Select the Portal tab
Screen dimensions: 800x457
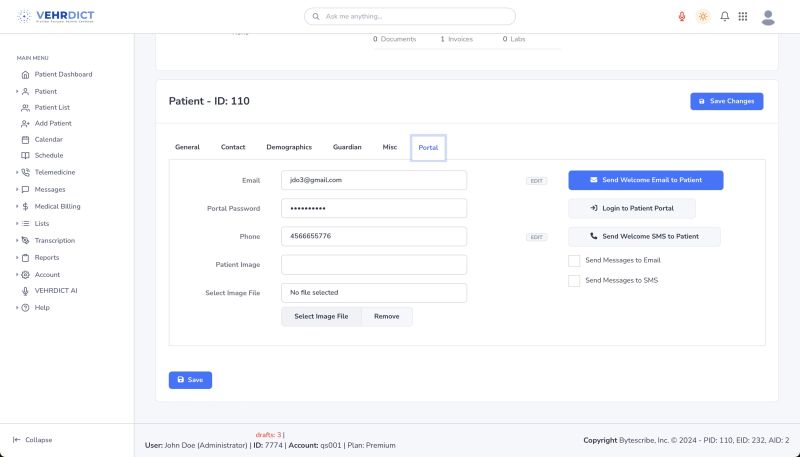(x=428, y=148)
